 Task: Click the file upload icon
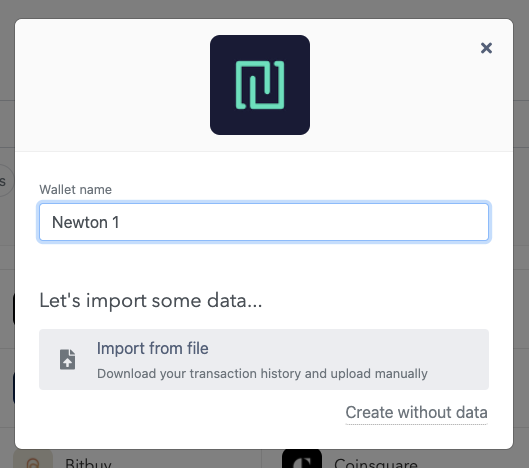coord(67,359)
